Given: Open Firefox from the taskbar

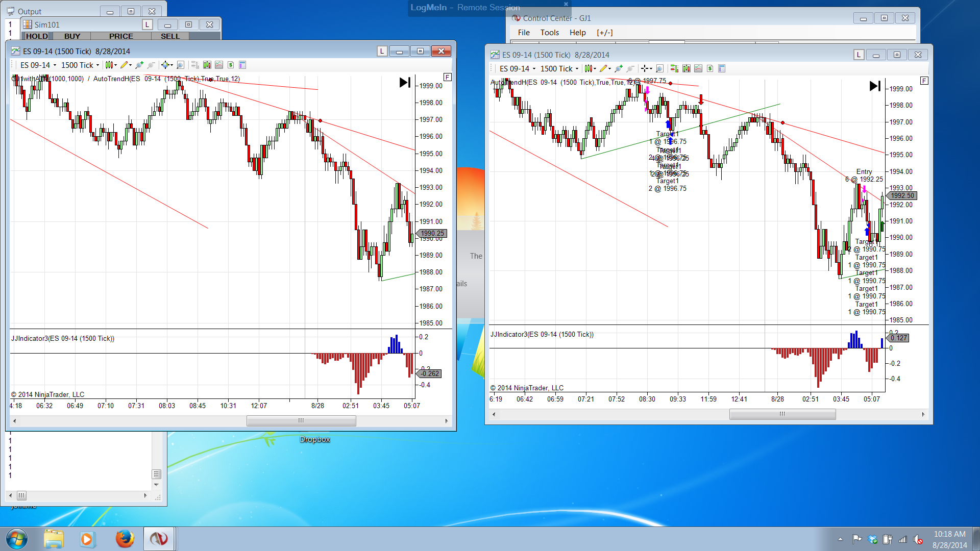Looking at the screenshot, I should tap(125, 539).
